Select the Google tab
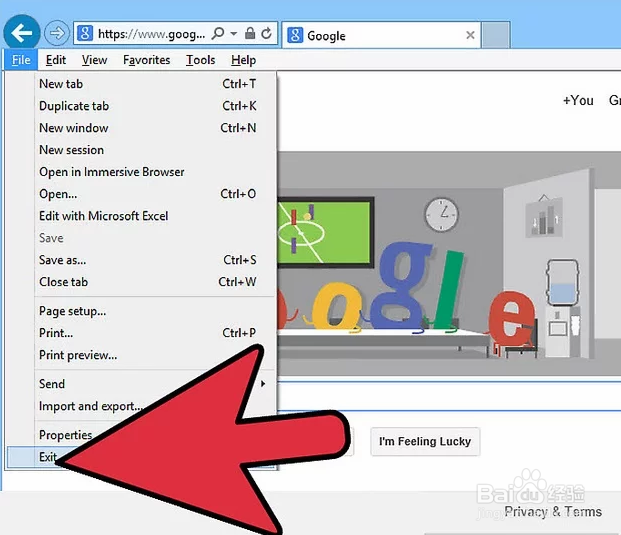 pyautogui.click(x=381, y=35)
